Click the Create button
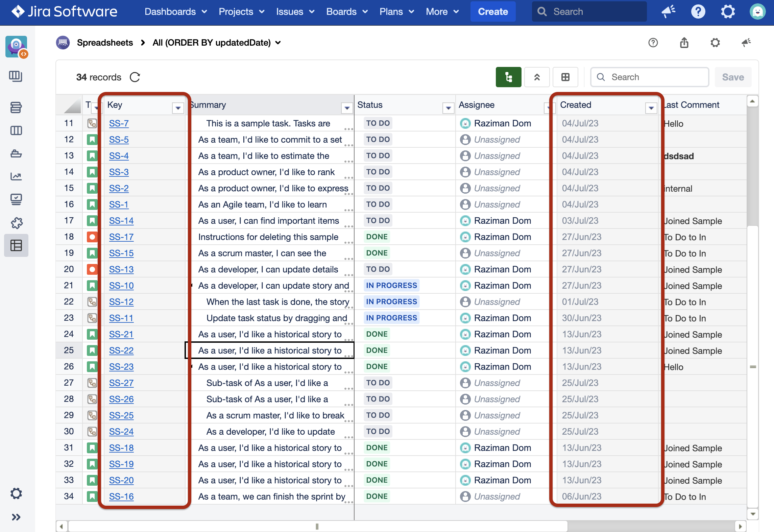This screenshot has width=774, height=532. pos(492,11)
